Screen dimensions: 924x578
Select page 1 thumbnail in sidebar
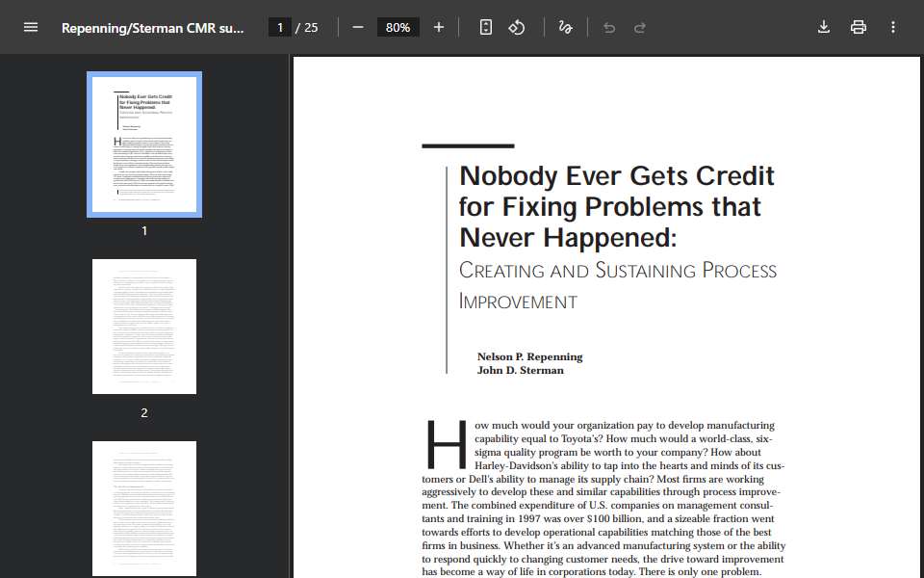[144, 144]
